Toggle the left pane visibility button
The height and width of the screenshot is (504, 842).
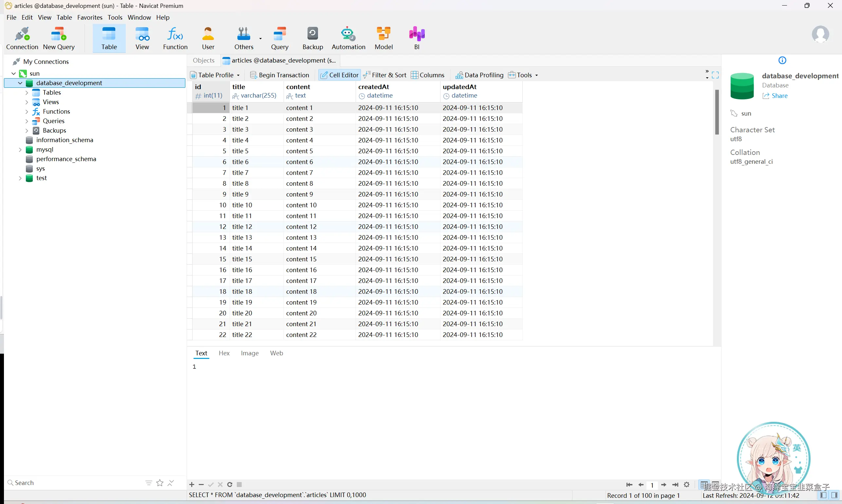pos(823,495)
